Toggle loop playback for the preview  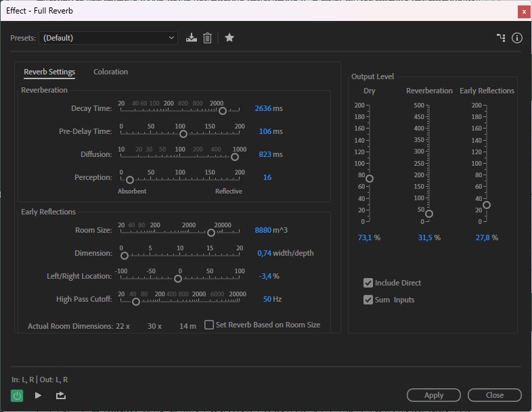pos(61,395)
